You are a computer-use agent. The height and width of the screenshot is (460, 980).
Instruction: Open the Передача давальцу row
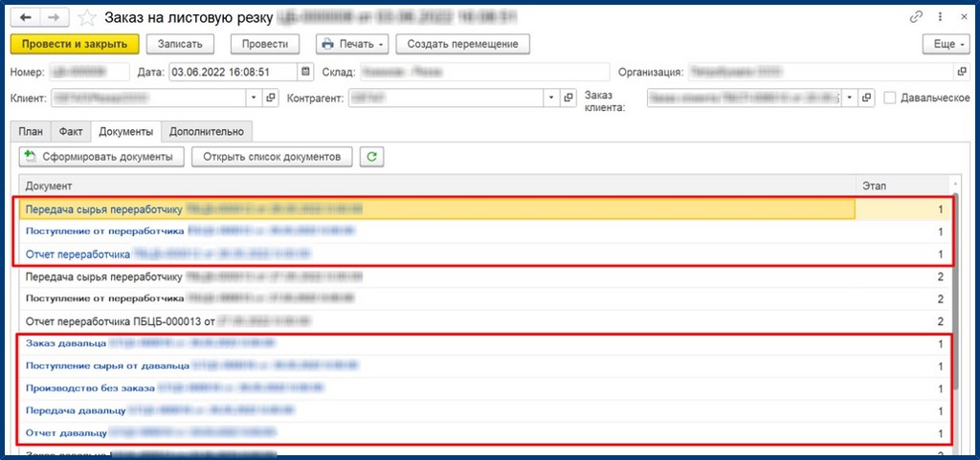tap(484, 410)
